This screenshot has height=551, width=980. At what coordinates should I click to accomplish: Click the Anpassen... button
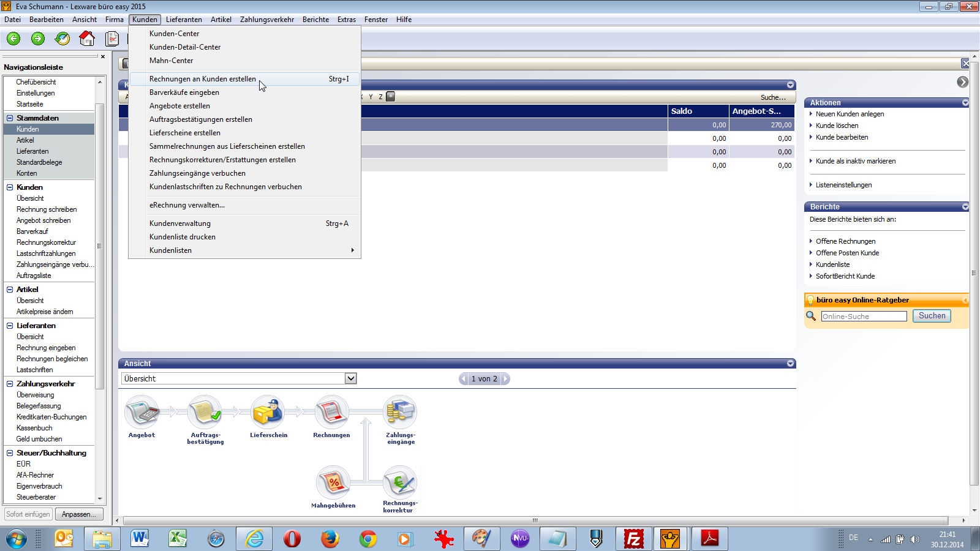(79, 514)
